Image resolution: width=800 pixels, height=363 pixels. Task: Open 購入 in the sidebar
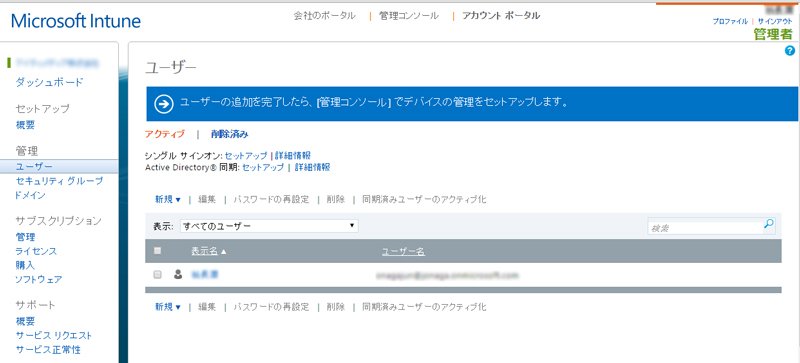point(25,265)
